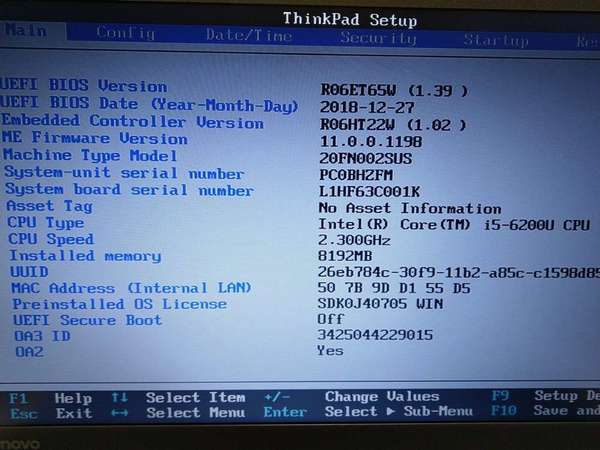
Task: Click left/right arrows icon beside Select Menu
Action: (x=119, y=413)
